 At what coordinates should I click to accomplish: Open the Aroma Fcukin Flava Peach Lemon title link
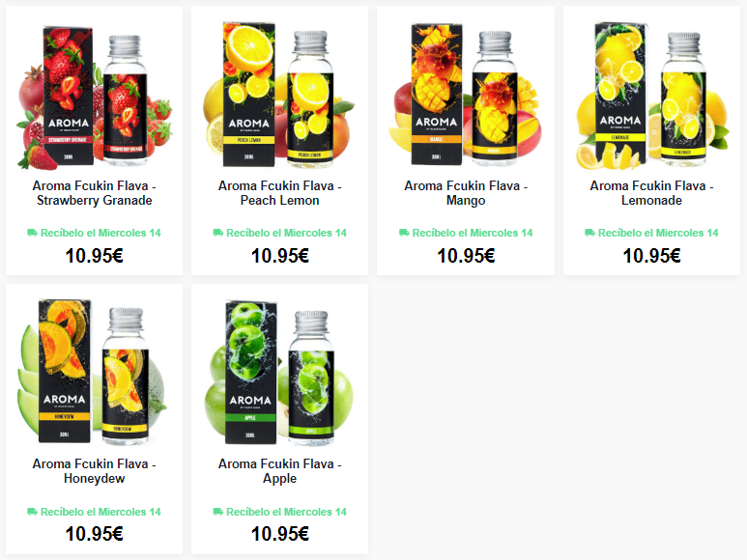279,193
